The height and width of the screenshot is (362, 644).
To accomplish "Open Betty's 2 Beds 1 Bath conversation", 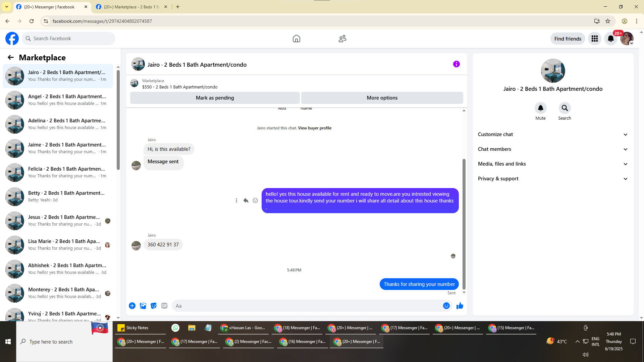I will [58, 196].
